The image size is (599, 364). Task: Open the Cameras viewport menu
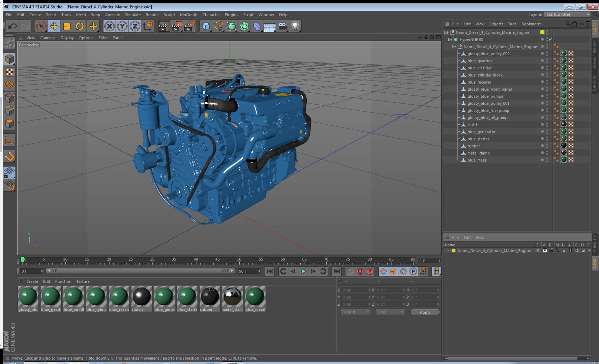coord(48,38)
